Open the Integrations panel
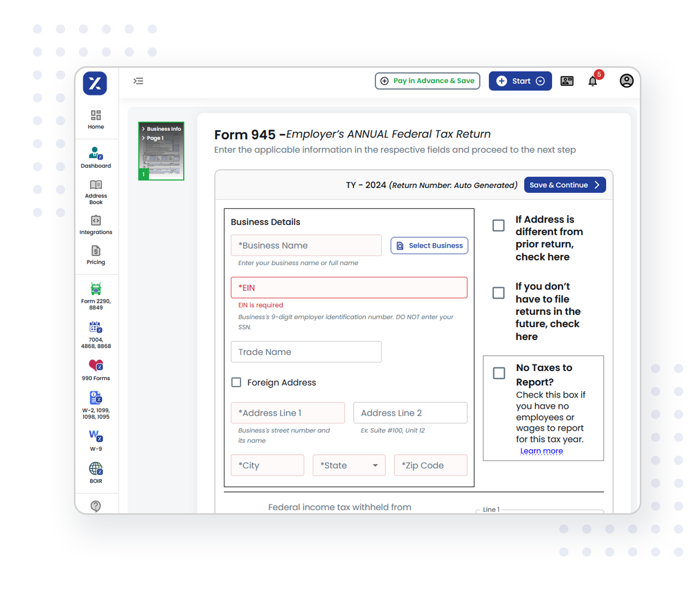This screenshot has height=604, width=700. (95, 225)
